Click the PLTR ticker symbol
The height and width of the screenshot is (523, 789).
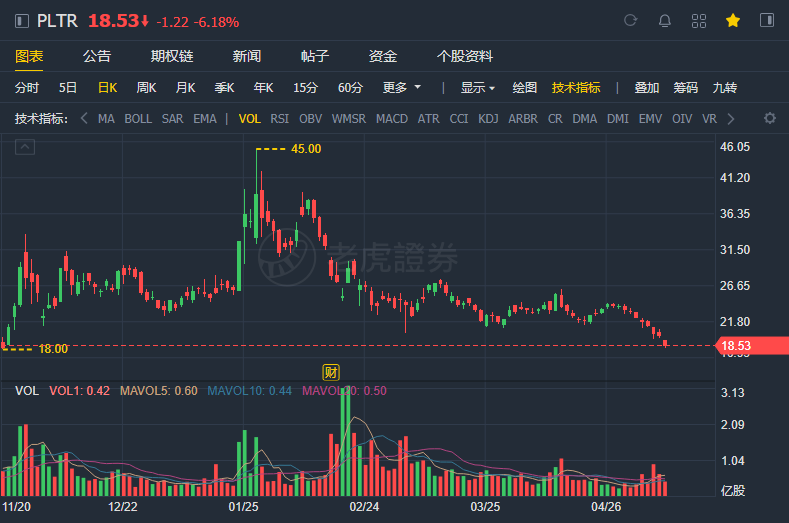tap(57, 21)
